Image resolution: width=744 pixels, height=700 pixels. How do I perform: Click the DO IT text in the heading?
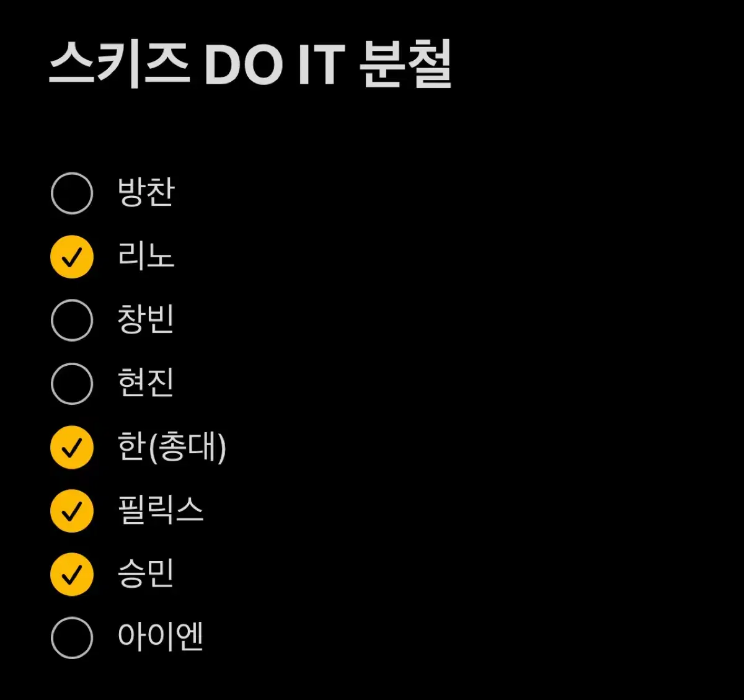point(274,64)
